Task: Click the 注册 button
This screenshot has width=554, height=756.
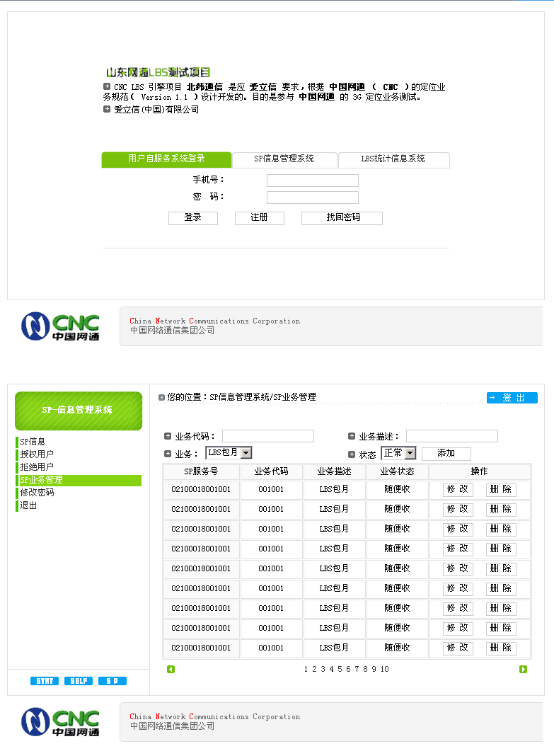Action: (x=259, y=218)
